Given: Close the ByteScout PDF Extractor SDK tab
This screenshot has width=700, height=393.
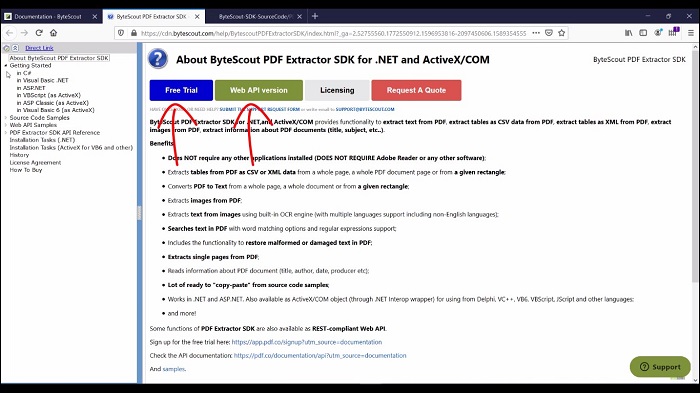Looking at the screenshot, I should (x=197, y=17).
